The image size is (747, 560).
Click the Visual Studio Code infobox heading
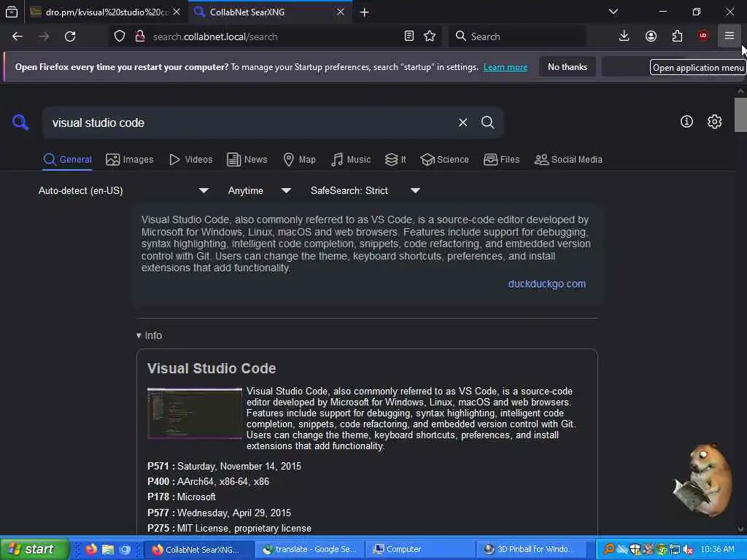pyautogui.click(x=212, y=368)
